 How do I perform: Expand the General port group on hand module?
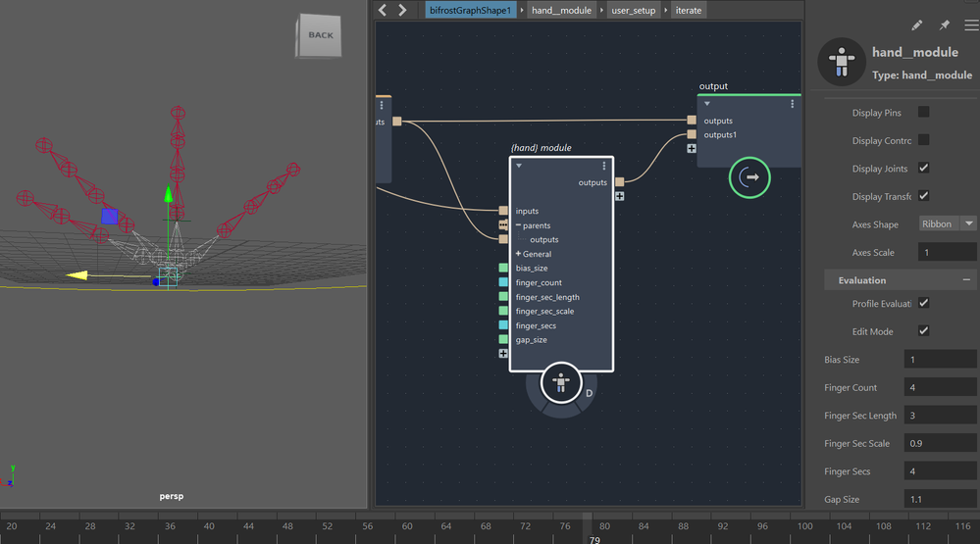point(519,254)
